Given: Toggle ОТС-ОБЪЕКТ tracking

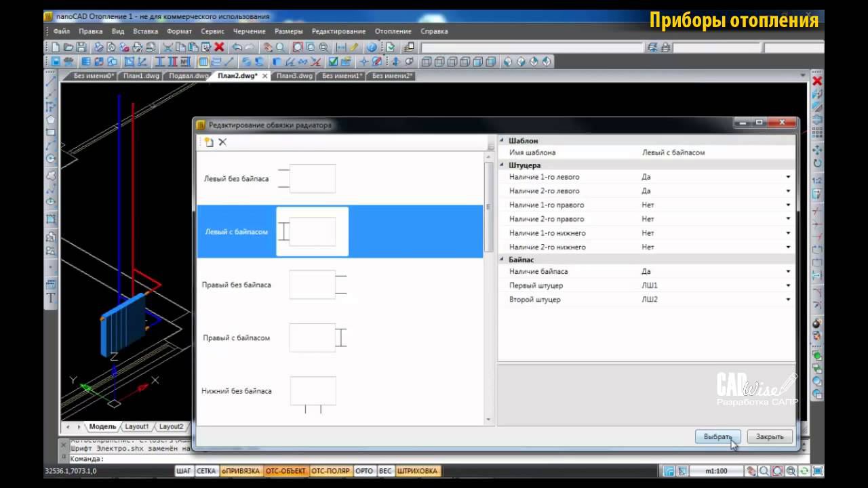Looking at the screenshot, I should click(285, 471).
